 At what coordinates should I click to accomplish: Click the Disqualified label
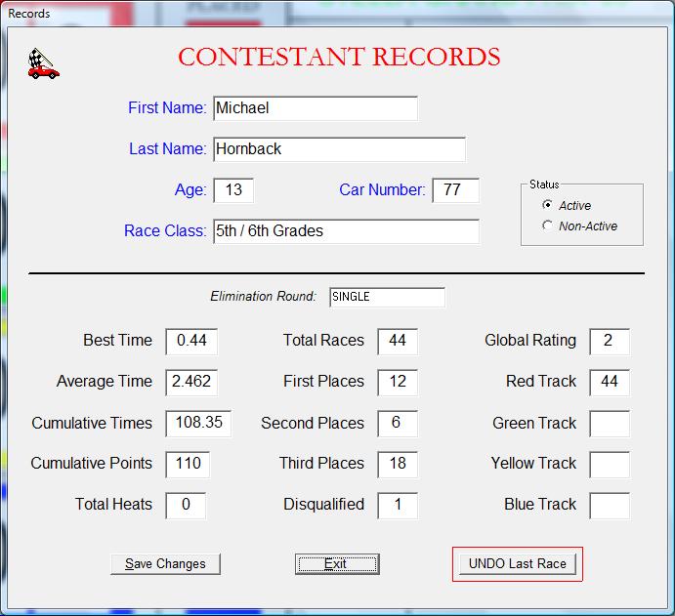[x=323, y=504]
